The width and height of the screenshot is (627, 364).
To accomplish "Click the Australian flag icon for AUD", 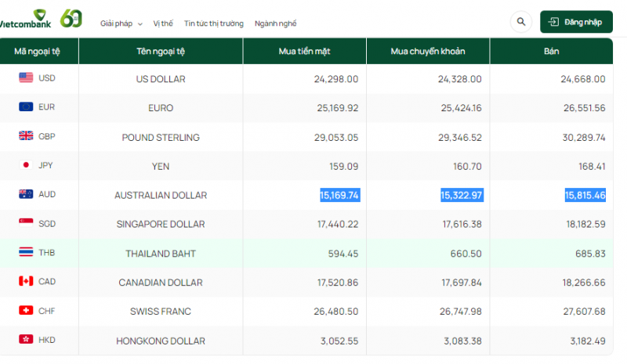I will coord(25,194).
